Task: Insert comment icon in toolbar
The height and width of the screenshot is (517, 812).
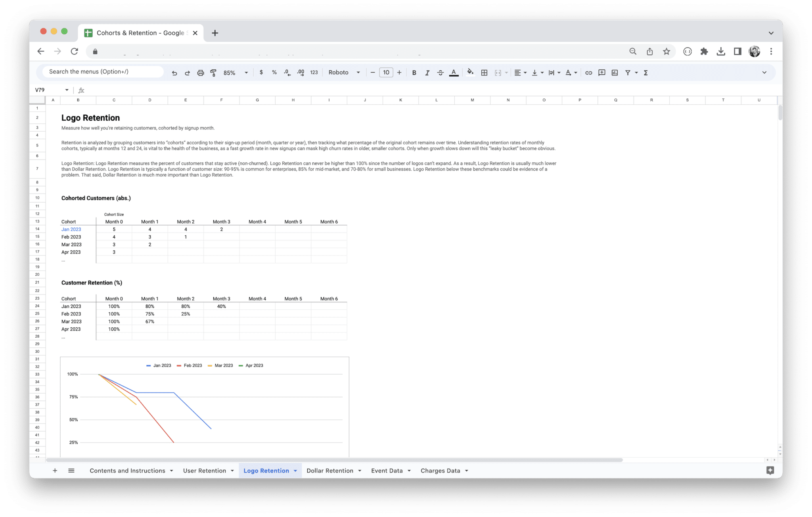Action: point(602,73)
